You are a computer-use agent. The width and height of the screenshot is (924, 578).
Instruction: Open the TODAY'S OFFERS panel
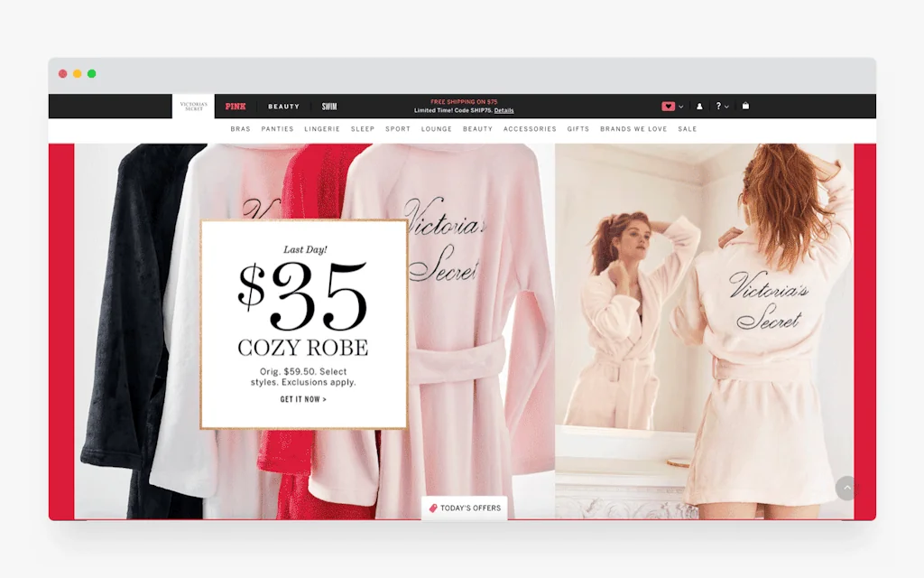[465, 508]
